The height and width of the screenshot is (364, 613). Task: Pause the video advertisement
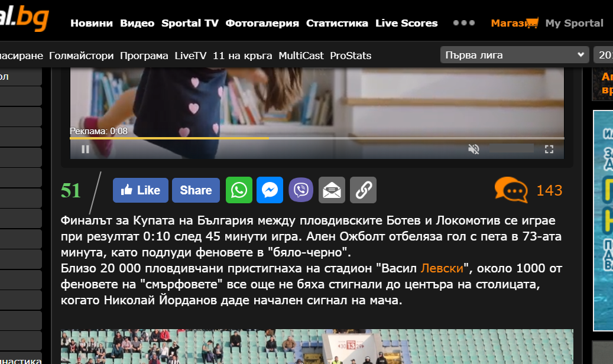[x=85, y=149]
